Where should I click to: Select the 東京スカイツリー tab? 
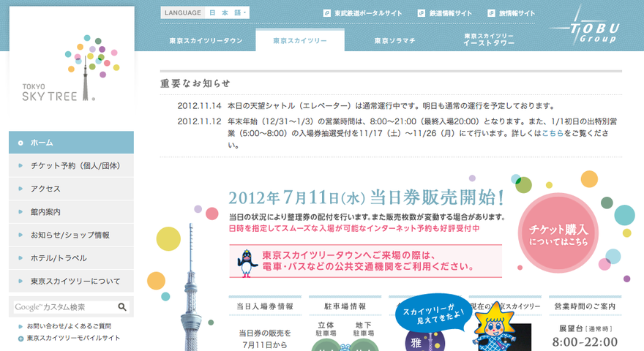[300, 41]
